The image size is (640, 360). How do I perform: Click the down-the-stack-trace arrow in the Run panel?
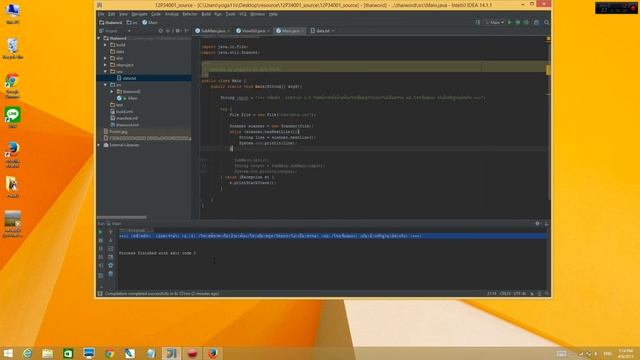pos(111,240)
